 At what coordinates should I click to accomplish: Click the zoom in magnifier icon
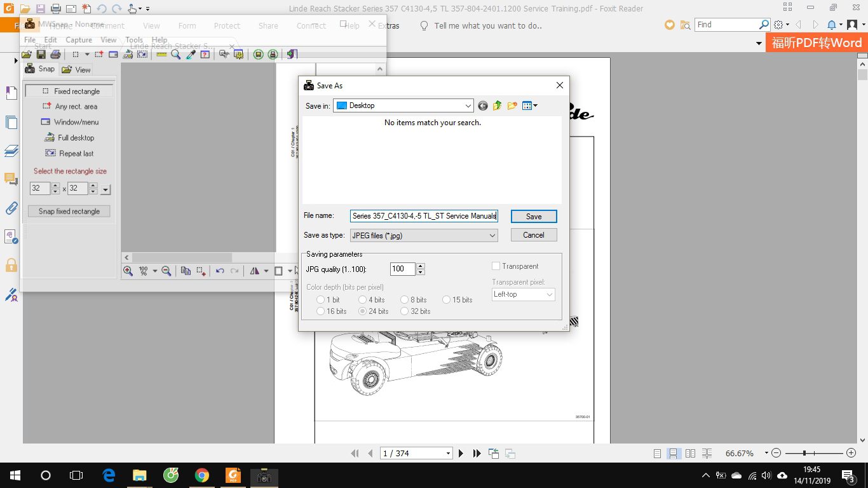128,271
